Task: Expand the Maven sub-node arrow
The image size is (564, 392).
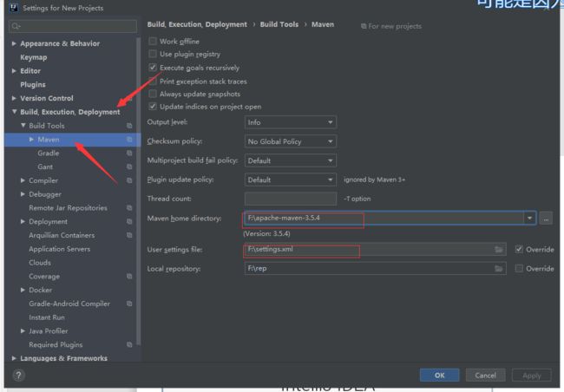Action: point(31,139)
